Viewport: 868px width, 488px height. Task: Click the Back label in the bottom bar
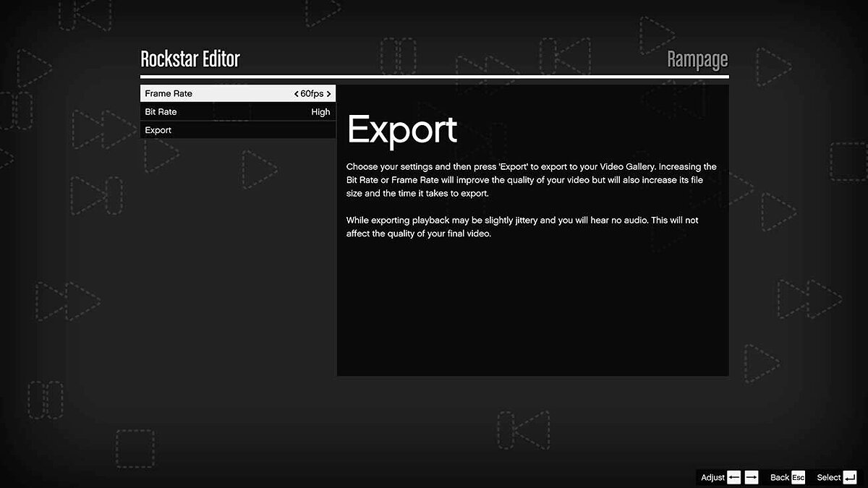[x=779, y=477]
